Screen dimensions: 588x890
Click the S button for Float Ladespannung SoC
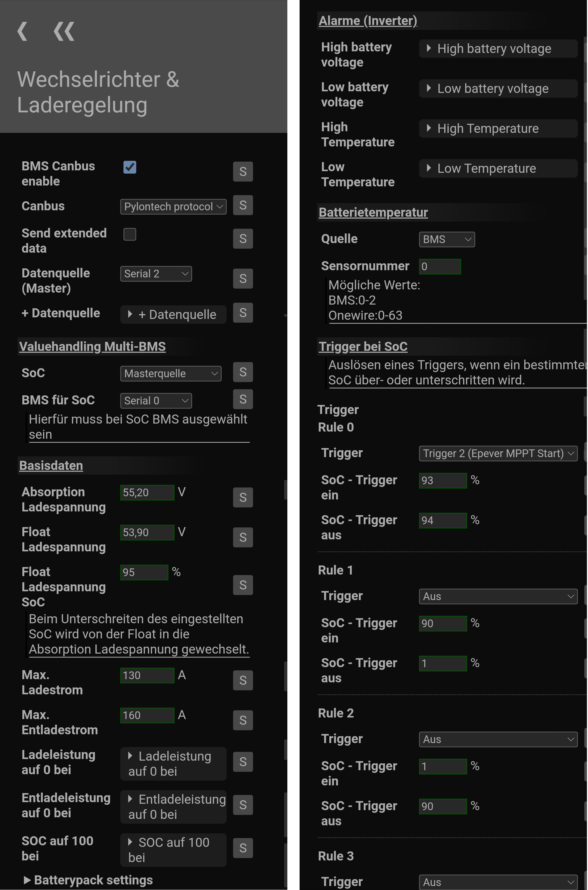tap(243, 585)
